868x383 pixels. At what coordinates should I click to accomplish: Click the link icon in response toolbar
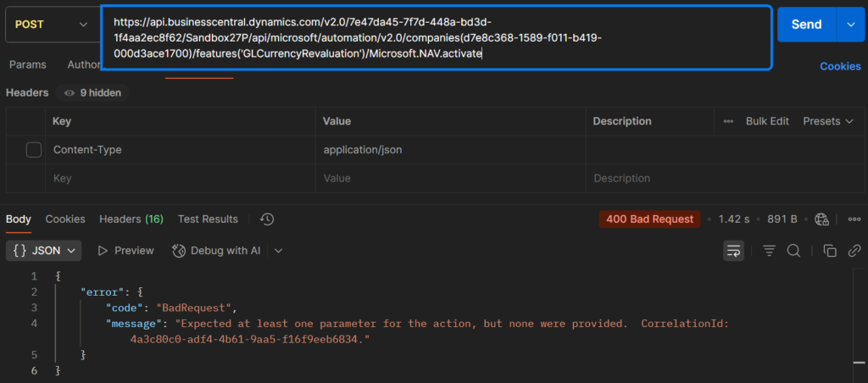click(854, 250)
